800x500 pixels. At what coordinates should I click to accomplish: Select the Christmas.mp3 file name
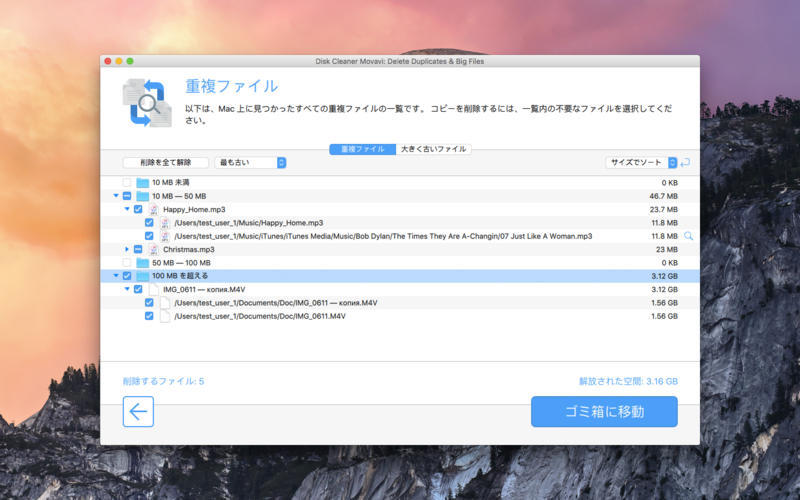coord(189,249)
